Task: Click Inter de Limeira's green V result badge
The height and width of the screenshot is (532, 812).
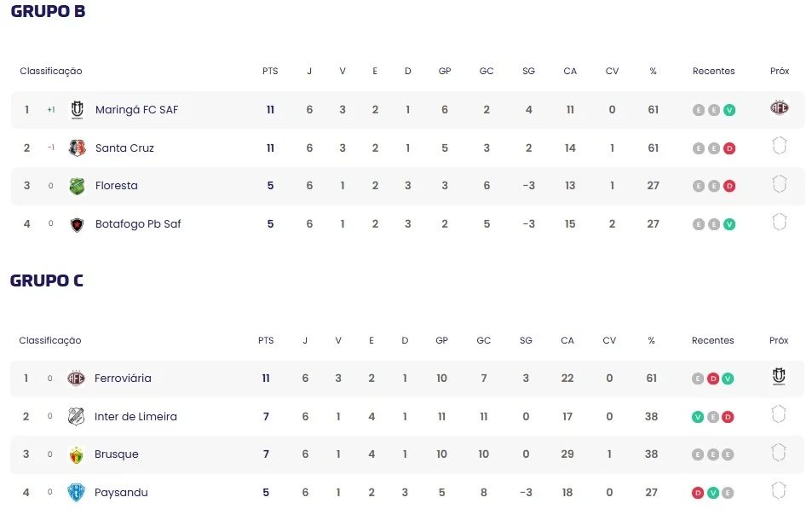Action: tap(698, 417)
